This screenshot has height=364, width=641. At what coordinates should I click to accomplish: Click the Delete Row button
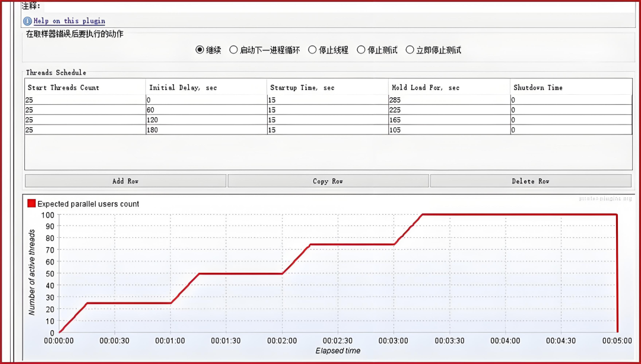coord(531,181)
